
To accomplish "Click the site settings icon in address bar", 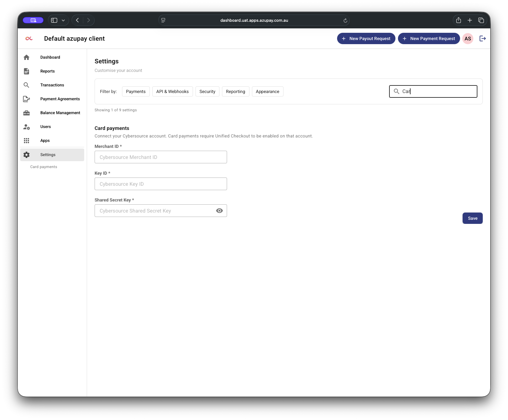I will [x=163, y=20].
